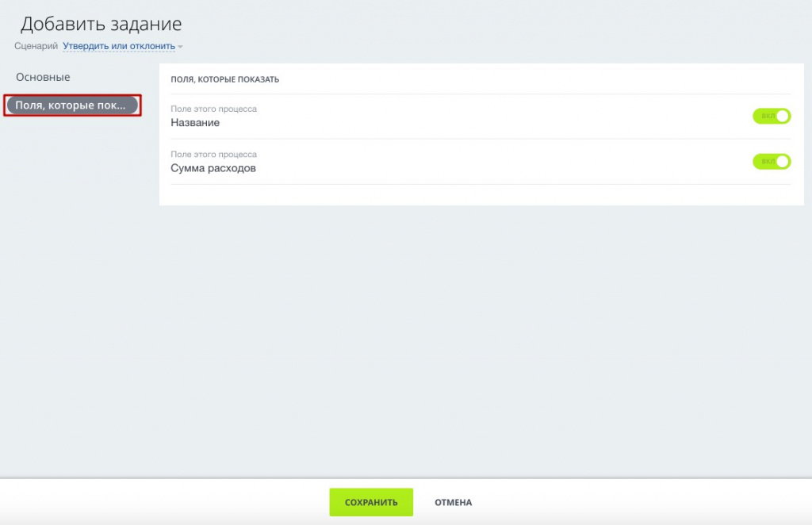This screenshot has height=525, width=812.
Task: Click the Сценарий label
Action: 36,46
